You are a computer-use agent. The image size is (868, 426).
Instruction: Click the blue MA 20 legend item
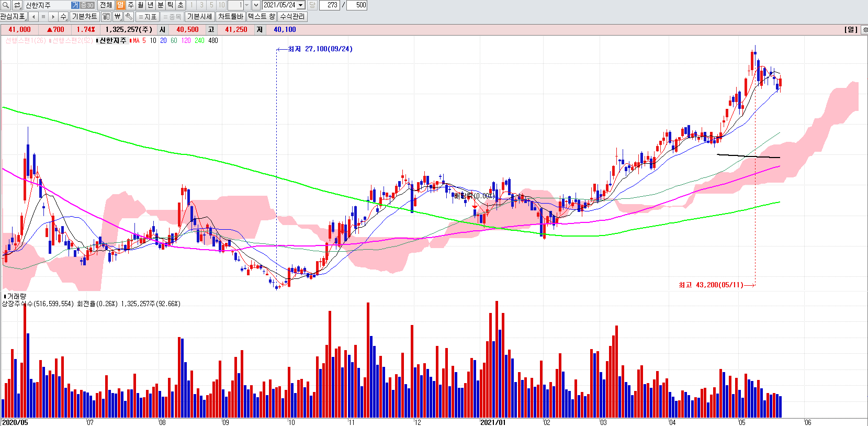[x=163, y=40]
